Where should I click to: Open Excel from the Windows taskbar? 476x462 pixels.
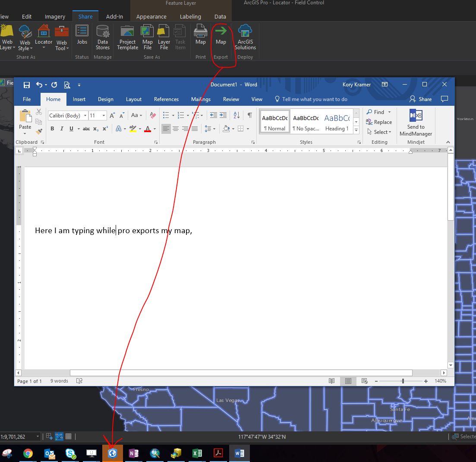[x=197, y=453]
